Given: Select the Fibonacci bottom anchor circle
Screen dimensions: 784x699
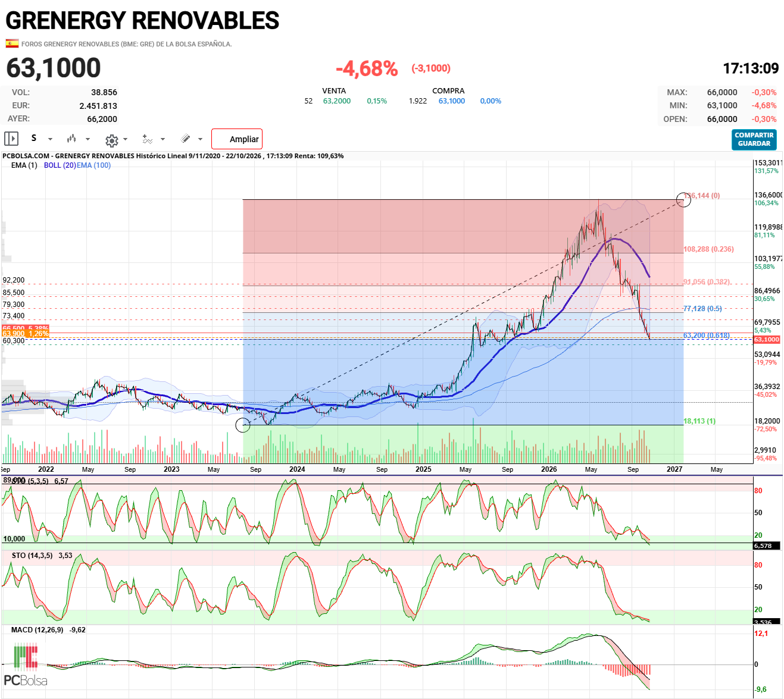Looking at the screenshot, I should [x=243, y=425].
